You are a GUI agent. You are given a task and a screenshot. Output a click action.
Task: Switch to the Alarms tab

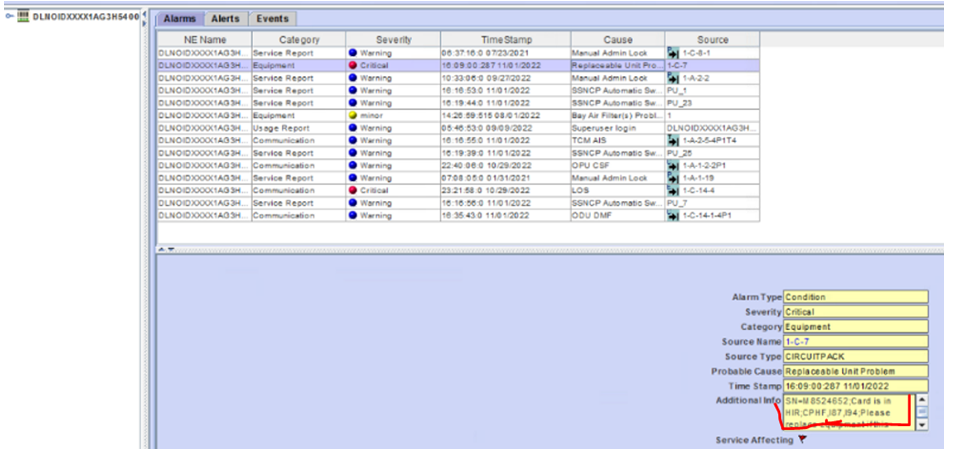click(180, 19)
